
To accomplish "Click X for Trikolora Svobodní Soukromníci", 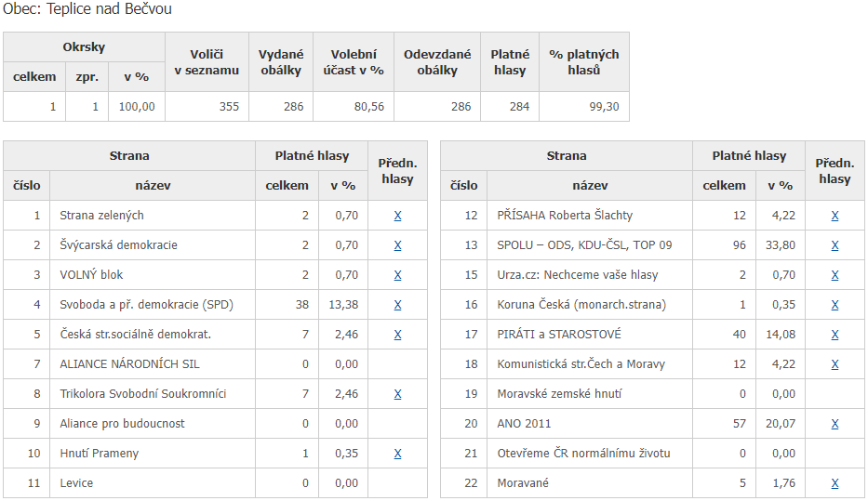I will point(397,394).
